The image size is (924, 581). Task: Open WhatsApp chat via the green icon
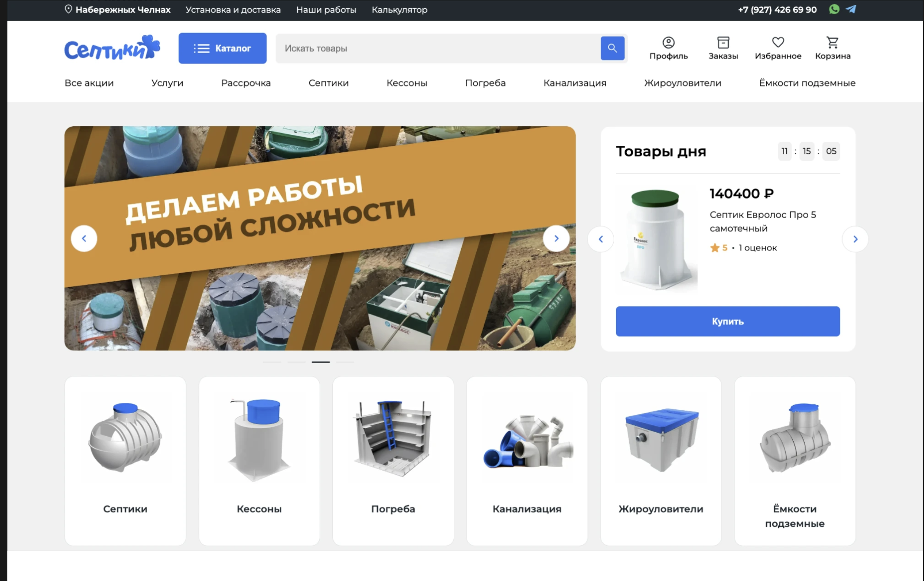point(834,9)
